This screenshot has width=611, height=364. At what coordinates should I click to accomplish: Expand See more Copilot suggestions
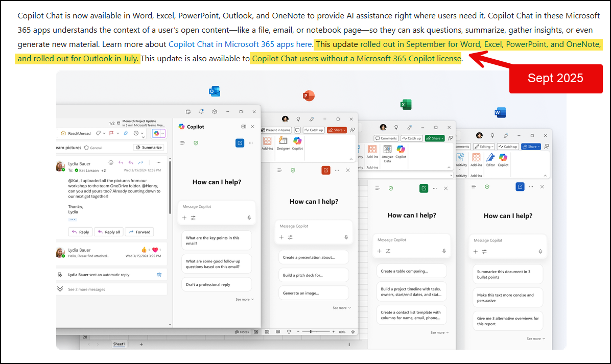pos(245,299)
